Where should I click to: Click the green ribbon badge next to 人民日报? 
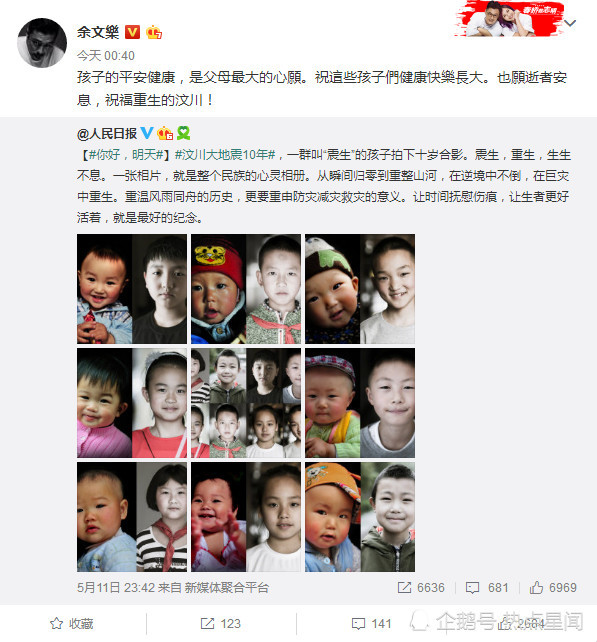183,133
